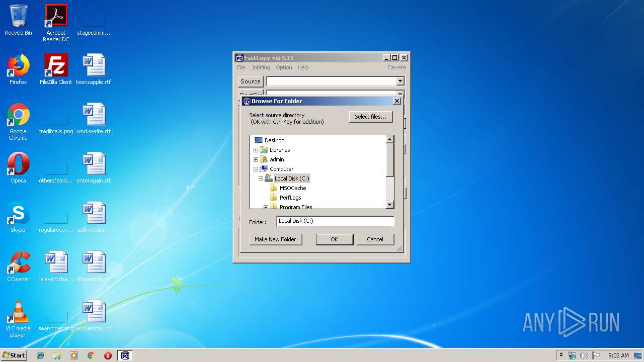
Task: Select workersfax.rtf desktop file
Action: (94, 316)
